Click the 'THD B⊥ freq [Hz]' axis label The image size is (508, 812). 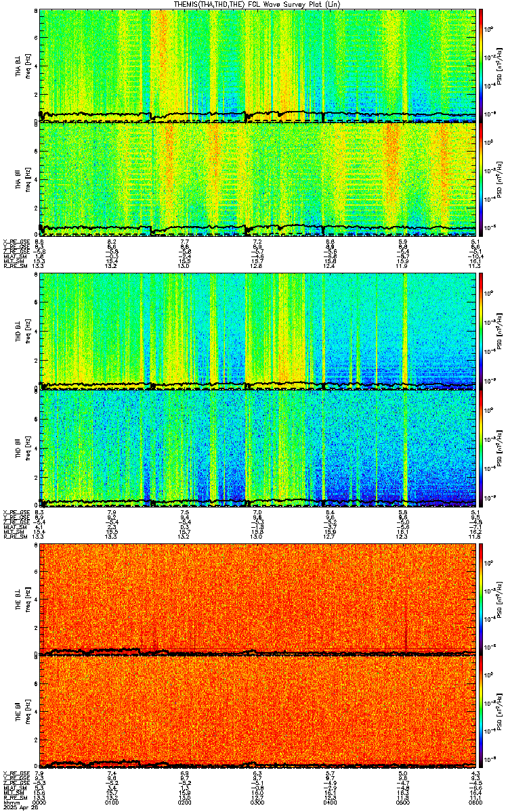click(23, 331)
